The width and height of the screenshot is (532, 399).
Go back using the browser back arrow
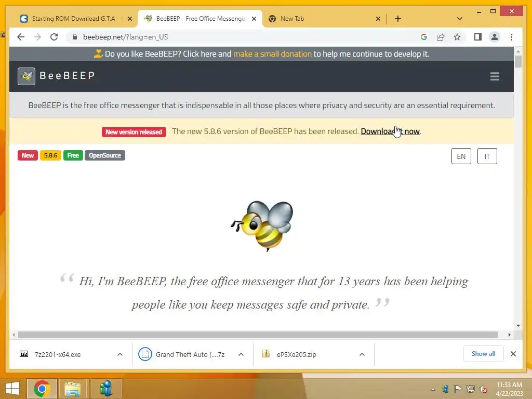[21, 37]
